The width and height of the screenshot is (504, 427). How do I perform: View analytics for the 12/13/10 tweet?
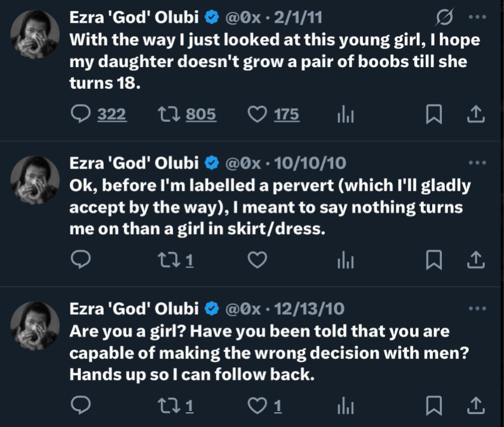tap(346, 405)
